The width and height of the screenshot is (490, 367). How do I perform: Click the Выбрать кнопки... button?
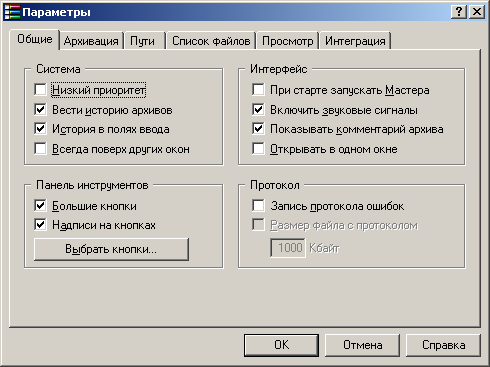point(111,249)
